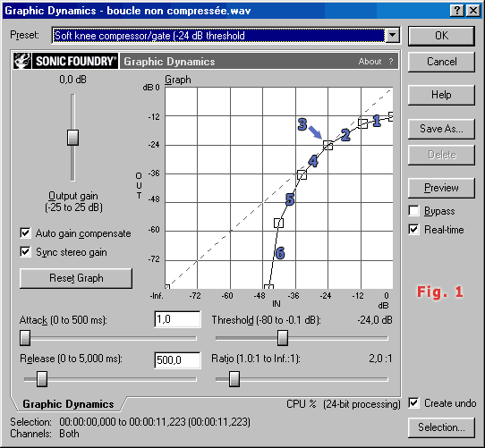
Task: Click the output gain readout 0,0 dB
Action: tap(73, 80)
